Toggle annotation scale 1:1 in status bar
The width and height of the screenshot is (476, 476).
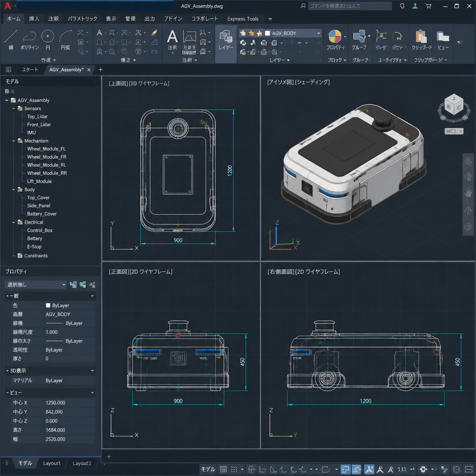pyautogui.click(x=402, y=469)
